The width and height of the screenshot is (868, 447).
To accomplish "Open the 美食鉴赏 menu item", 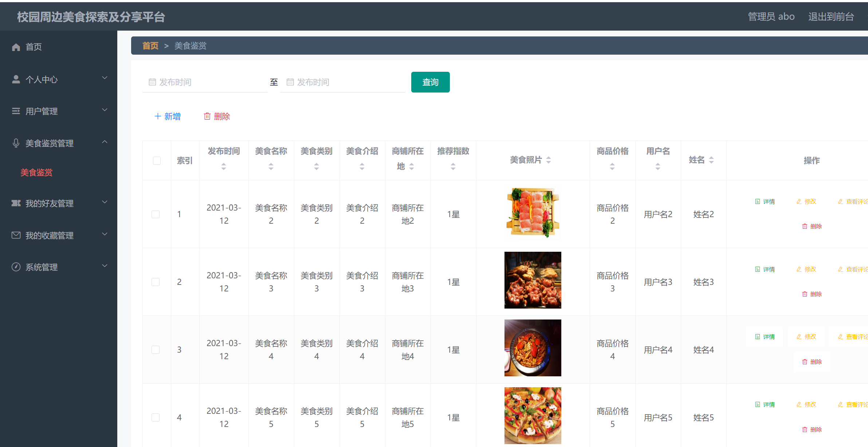I will point(36,173).
